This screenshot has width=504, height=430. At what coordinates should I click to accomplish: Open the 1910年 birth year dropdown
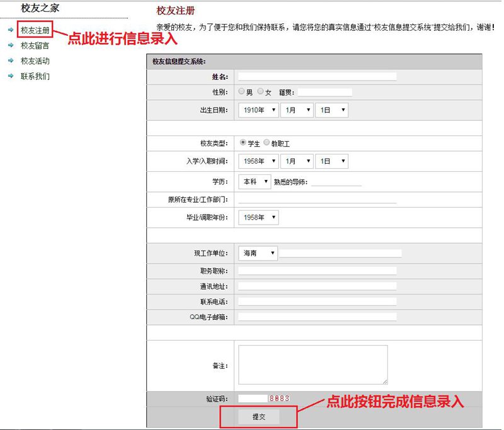click(258, 110)
